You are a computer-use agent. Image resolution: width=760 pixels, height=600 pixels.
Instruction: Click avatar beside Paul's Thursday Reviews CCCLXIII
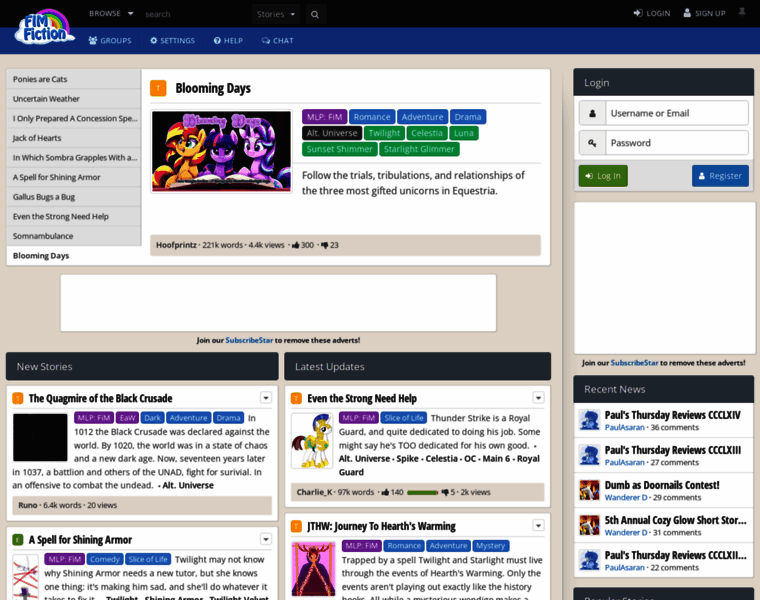coord(589,455)
